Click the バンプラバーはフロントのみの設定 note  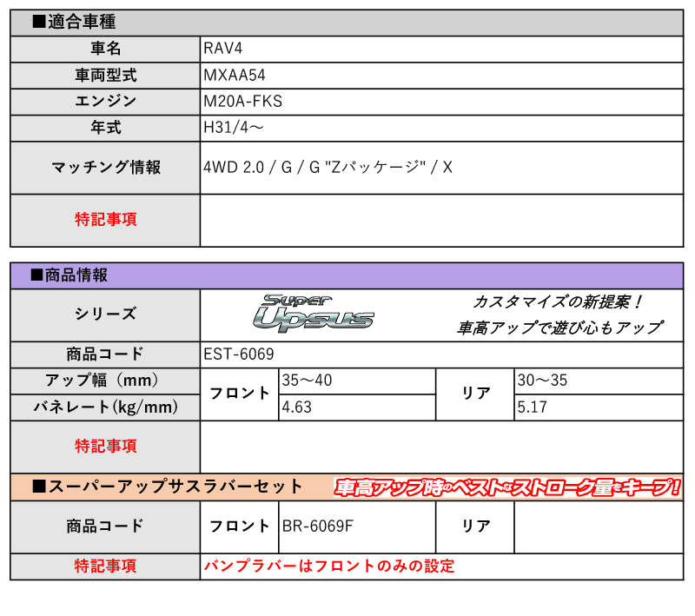(x=329, y=566)
